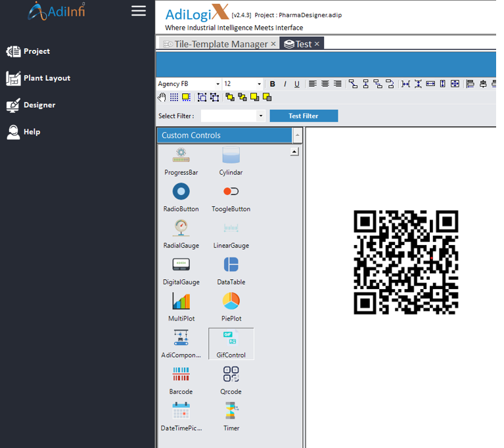Screen dimensions: 504x448
Task: Select the DigitalGauge control
Action: point(181,271)
